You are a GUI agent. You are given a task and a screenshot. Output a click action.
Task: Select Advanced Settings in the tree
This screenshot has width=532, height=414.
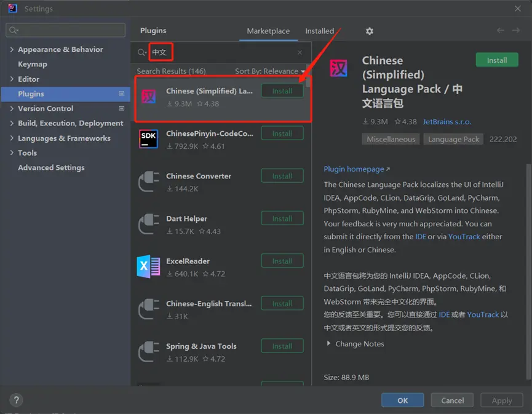tap(51, 168)
